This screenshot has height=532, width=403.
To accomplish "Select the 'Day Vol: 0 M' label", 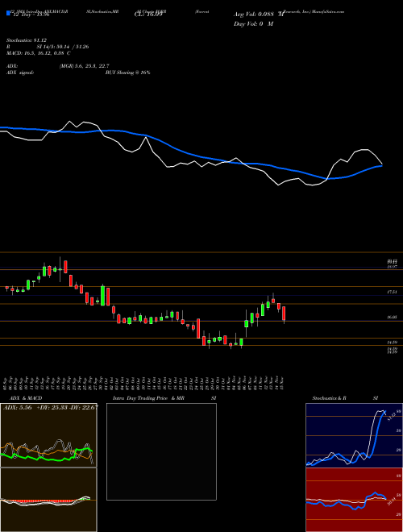I will coord(253,23).
